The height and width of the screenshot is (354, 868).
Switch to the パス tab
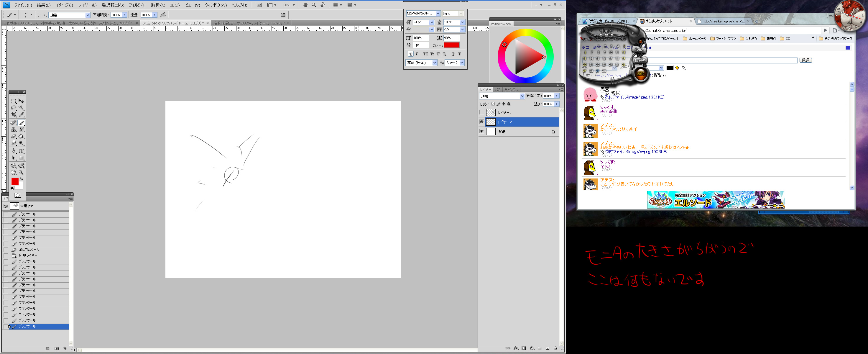[498, 90]
